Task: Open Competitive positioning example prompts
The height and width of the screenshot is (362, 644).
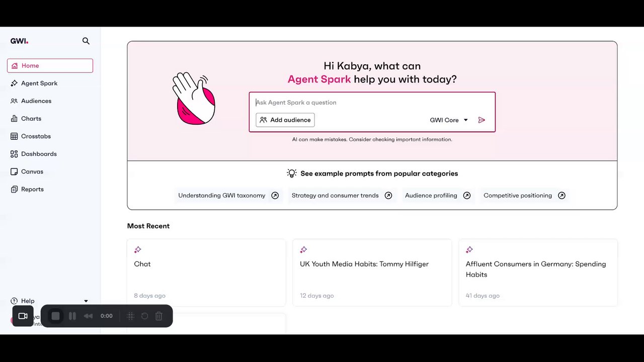Action: [x=524, y=196]
